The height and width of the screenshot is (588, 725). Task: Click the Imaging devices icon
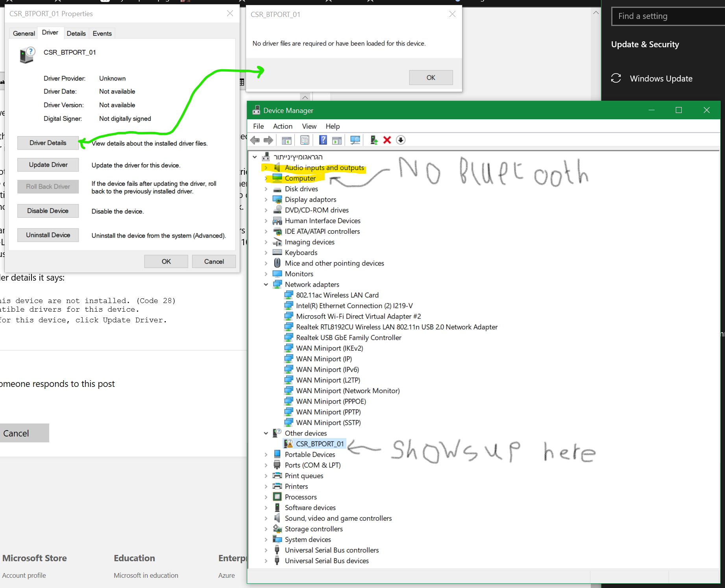click(277, 242)
